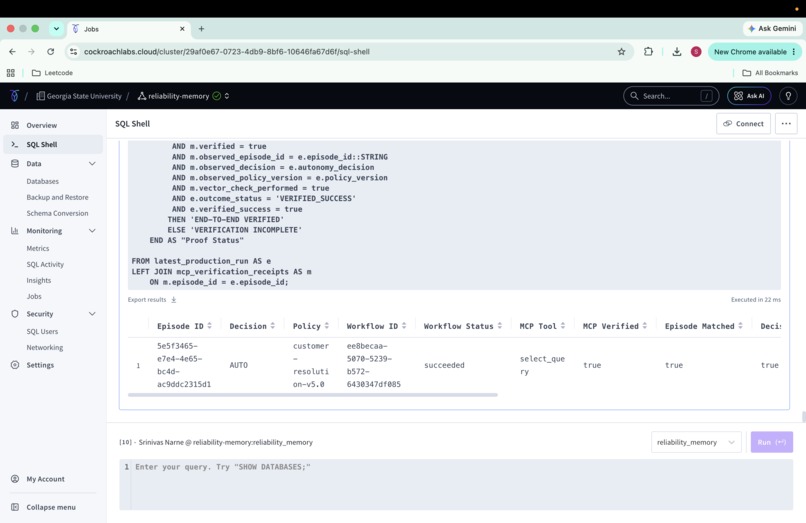
Task: Click Collapse menu
Action: [x=51, y=507]
